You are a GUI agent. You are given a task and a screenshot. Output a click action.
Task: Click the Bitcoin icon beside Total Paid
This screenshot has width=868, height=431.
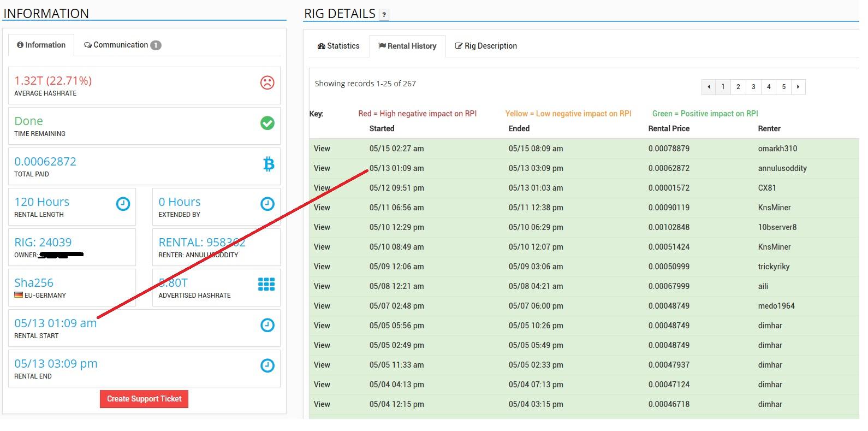(268, 164)
